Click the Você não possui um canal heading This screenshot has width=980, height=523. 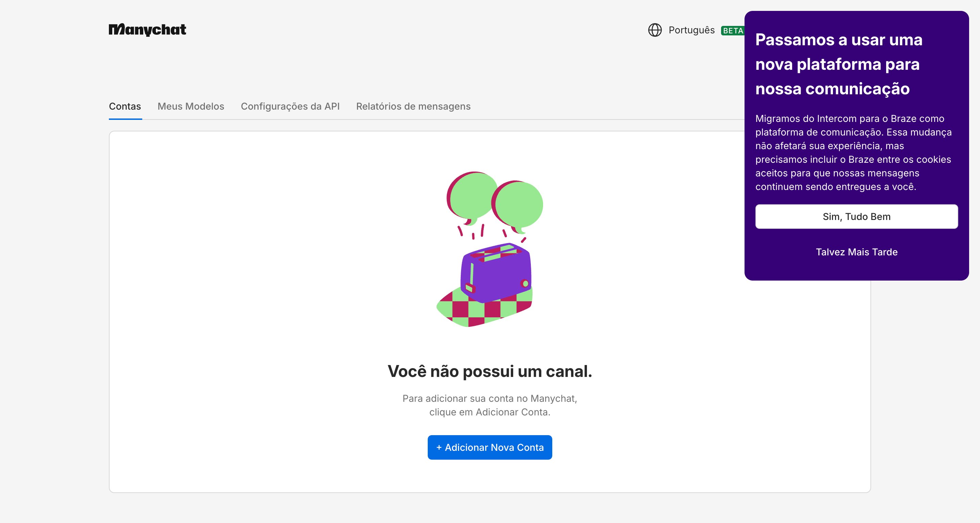pyautogui.click(x=490, y=371)
